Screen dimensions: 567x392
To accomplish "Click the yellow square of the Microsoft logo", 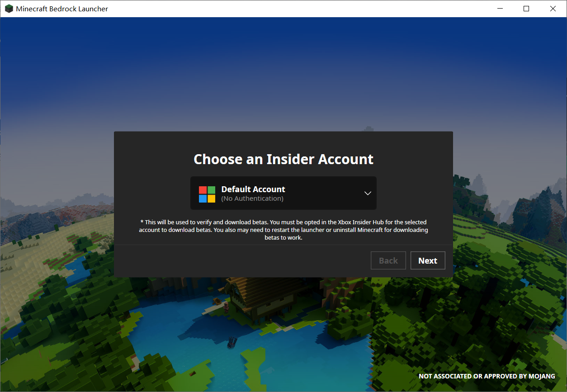I will click(212, 198).
